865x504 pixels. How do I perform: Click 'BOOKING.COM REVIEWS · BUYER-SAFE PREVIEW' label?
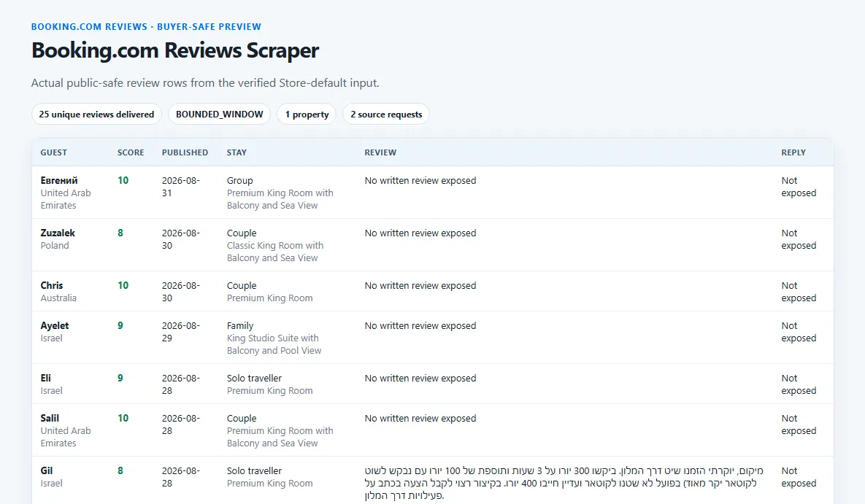146,26
